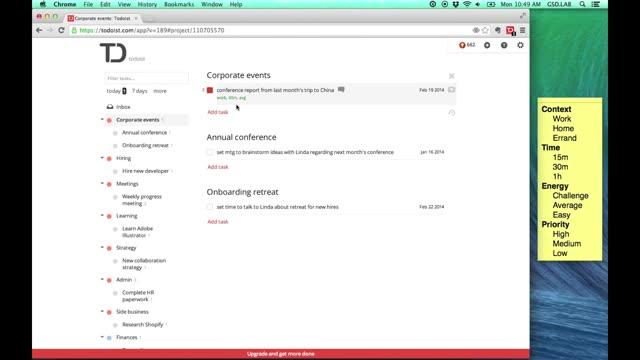Viewport: 640px width, 360px height.
Task: Click the Feb 19 2014 due date
Action: click(x=431, y=90)
